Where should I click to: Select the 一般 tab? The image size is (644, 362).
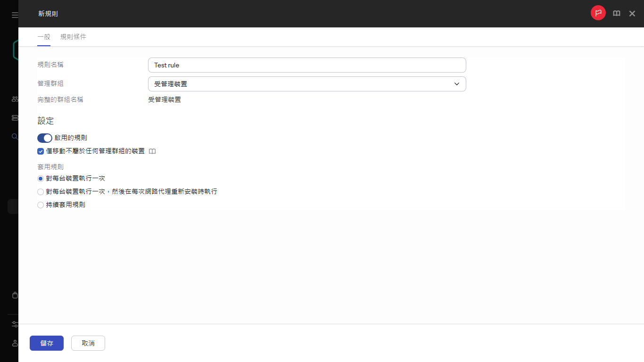44,36
